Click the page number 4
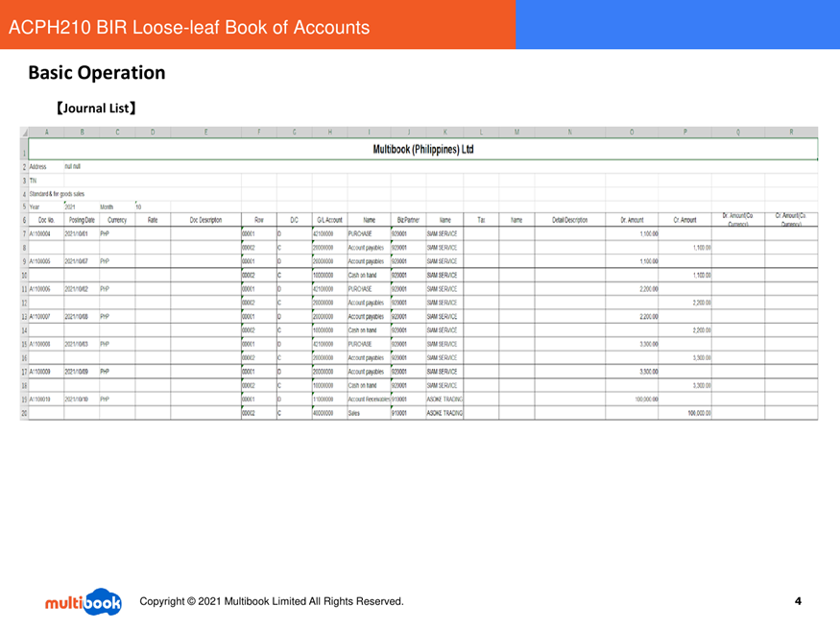840x630 pixels. [798, 601]
